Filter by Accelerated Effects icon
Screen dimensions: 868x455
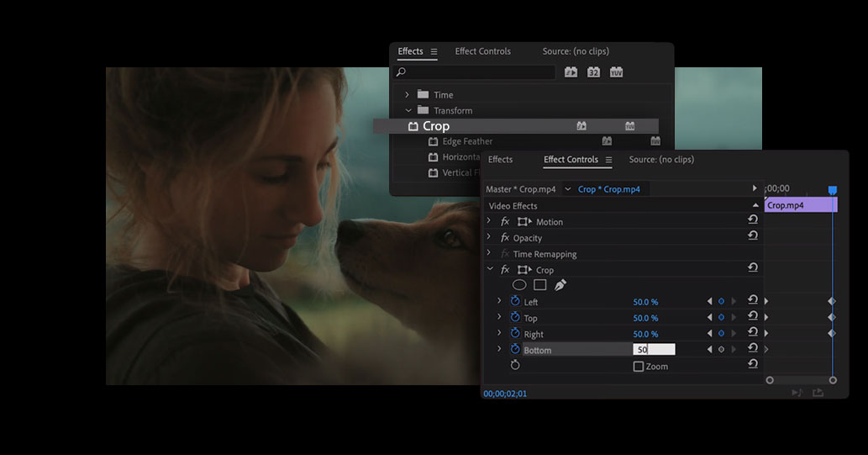click(571, 72)
